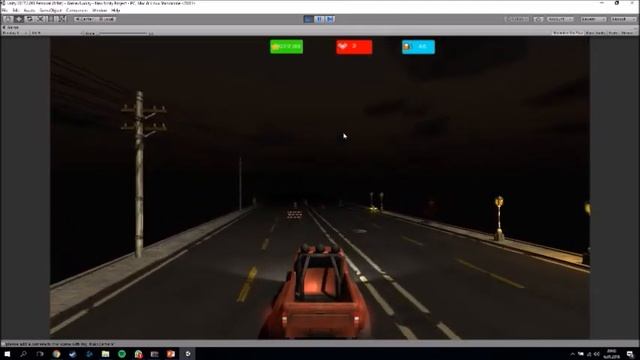Select the Move tool in Unity toolbar

coord(19,19)
